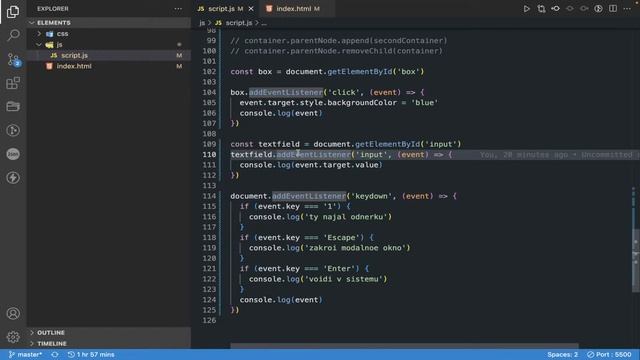Viewport: 640px width, 360px height.
Task: Open index.html in the file tree
Action: point(109,66)
